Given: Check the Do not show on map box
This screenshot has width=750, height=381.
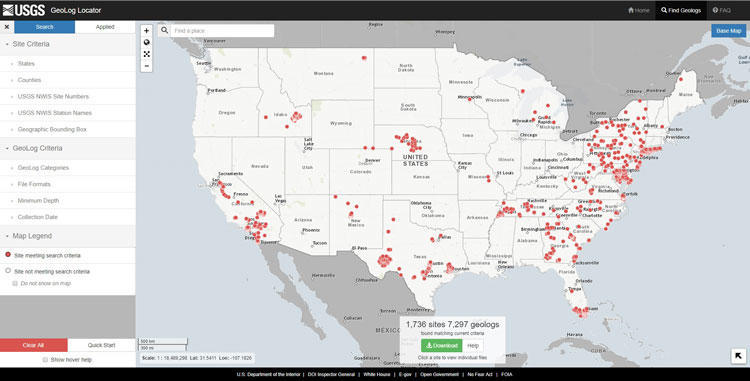Looking at the screenshot, I should pyautogui.click(x=15, y=283).
